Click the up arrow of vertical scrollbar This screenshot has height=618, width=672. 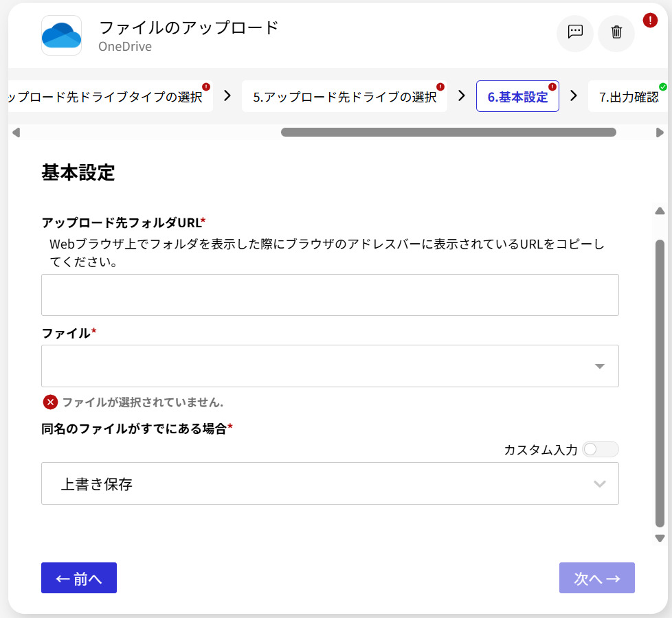point(660,211)
